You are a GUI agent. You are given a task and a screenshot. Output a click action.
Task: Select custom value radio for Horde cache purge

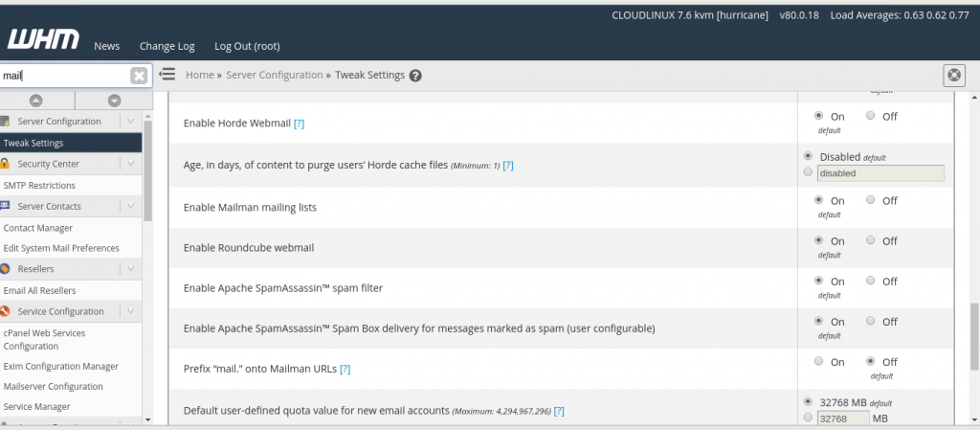point(808,171)
